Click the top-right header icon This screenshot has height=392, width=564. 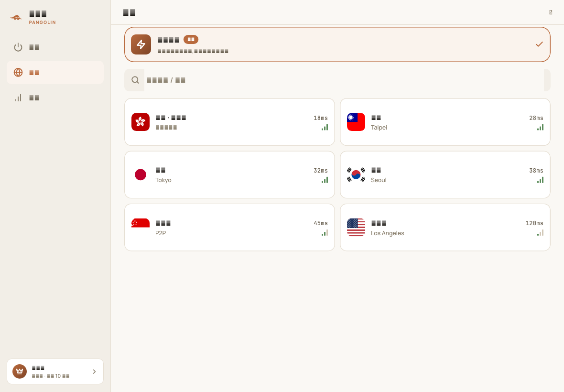(x=551, y=12)
